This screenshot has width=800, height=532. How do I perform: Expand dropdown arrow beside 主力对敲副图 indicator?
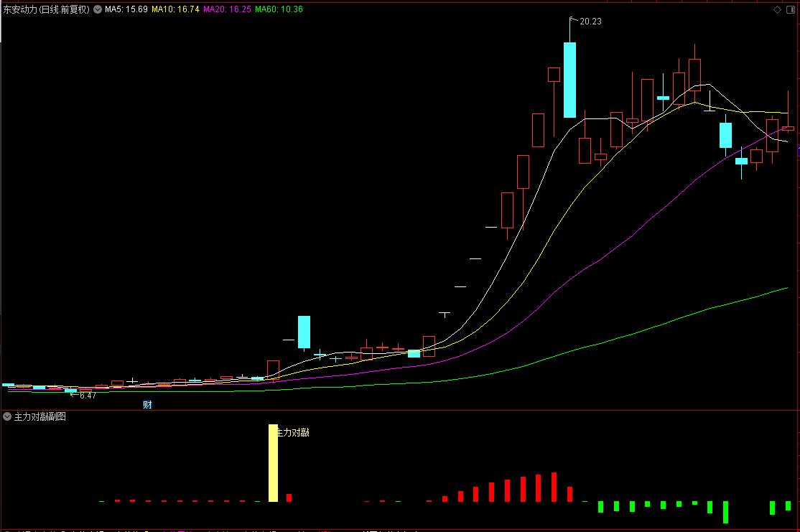click(x=7, y=416)
